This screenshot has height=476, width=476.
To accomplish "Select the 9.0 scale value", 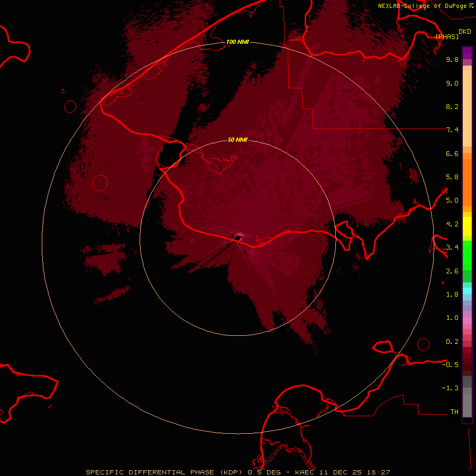I will pos(452,83).
